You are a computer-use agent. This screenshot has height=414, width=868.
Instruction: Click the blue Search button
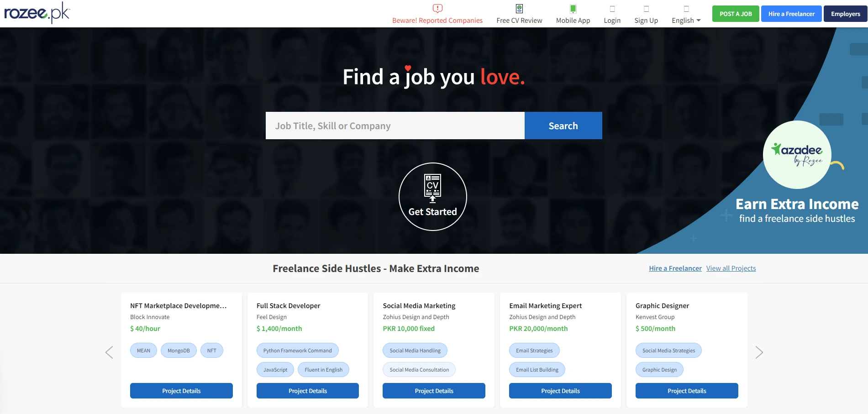click(563, 126)
